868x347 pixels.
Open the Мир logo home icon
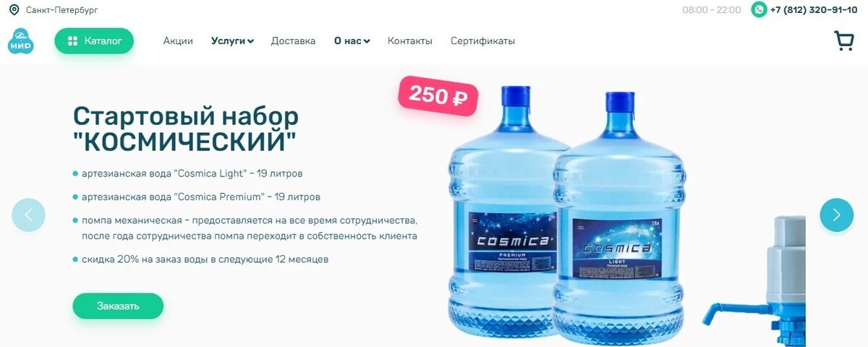[21, 40]
